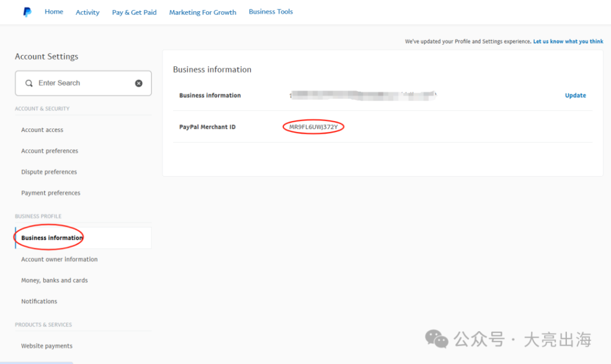Screen dimensions: 611x364
Task: Open Account access settings
Action: [x=42, y=129]
